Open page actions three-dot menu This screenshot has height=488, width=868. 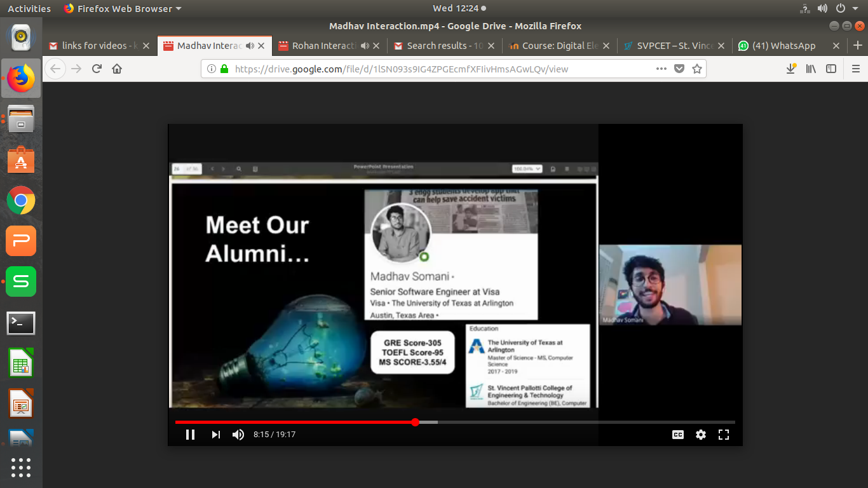[661, 69]
